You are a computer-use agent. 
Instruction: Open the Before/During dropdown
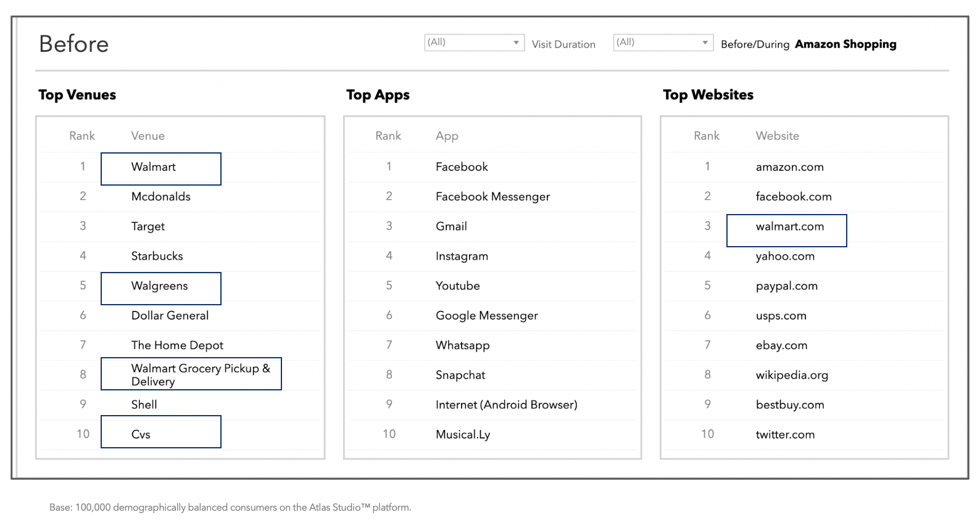point(657,43)
